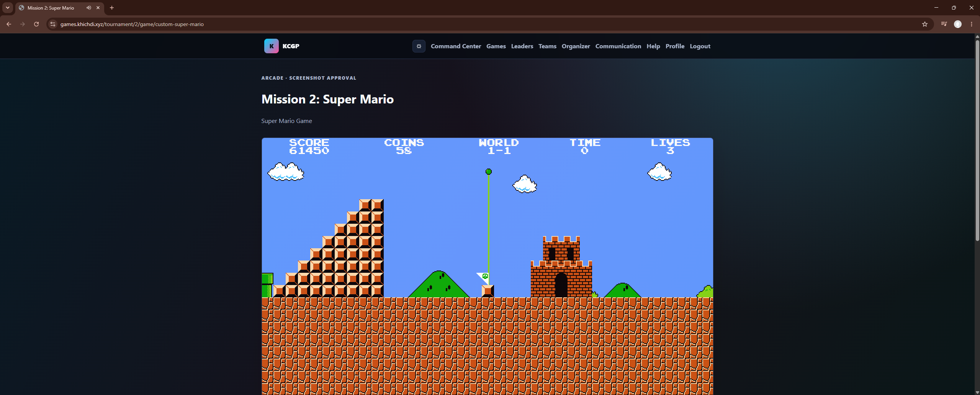This screenshot has height=395, width=980.
Task: Reload the current page
Action: point(36,24)
